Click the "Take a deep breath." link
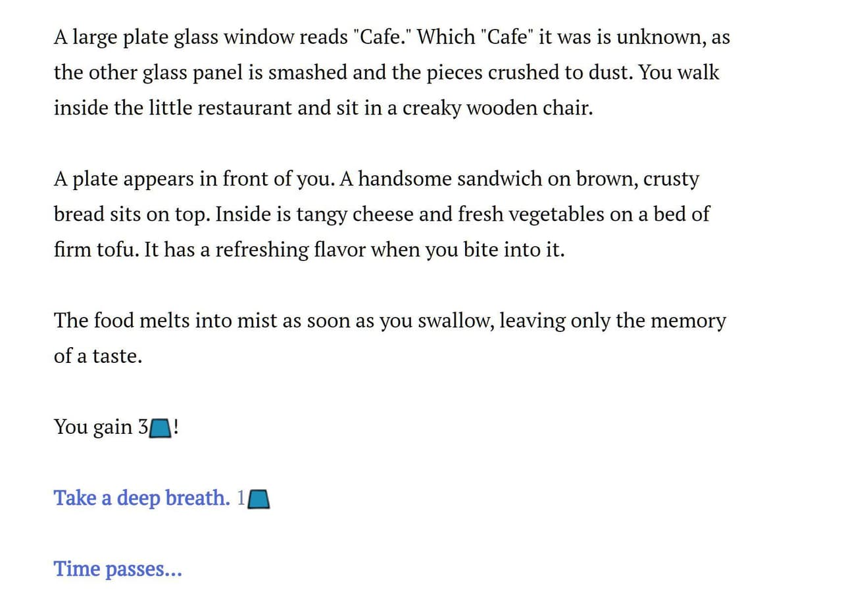This screenshot has width=842, height=616. pyautogui.click(x=142, y=498)
